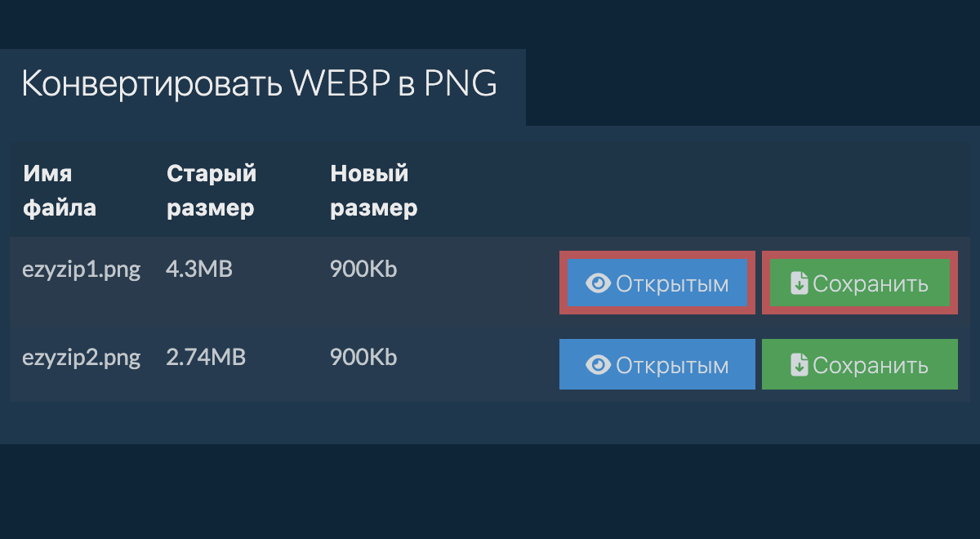The height and width of the screenshot is (539, 980).
Task: Click the 900Kb new size for ezyzip1.png
Action: tap(363, 269)
